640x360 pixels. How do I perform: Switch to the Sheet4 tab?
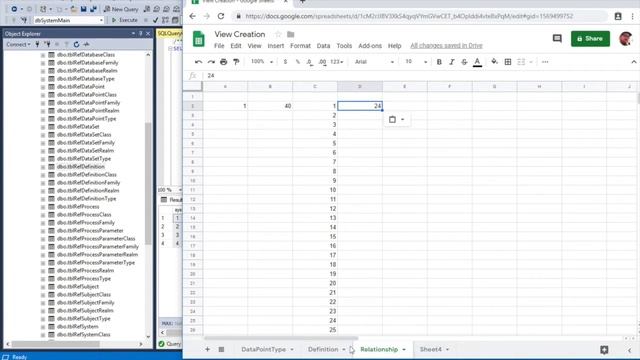431,349
